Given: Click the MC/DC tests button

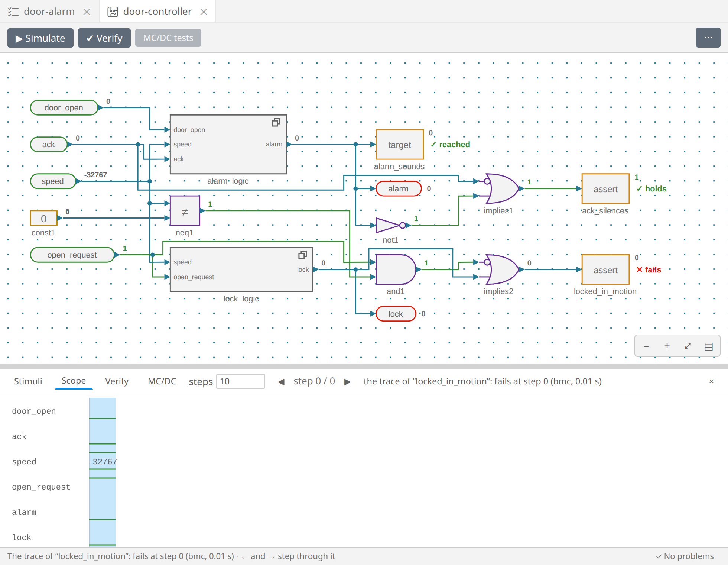Looking at the screenshot, I should (168, 38).
